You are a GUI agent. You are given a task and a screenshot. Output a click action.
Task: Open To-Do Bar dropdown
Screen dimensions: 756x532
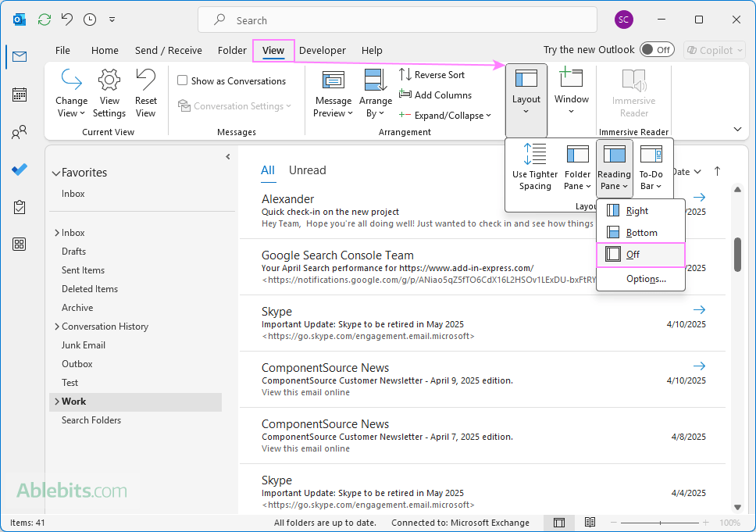(x=651, y=167)
